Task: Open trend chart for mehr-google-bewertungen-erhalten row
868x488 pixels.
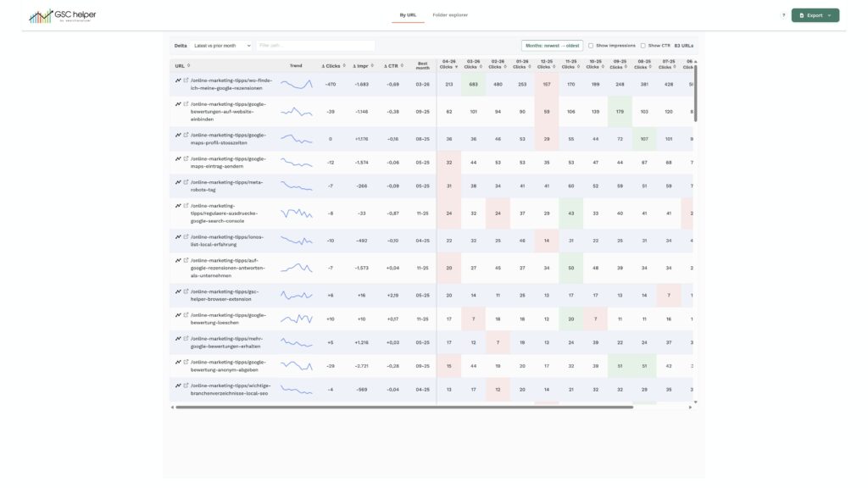Action: coord(178,339)
